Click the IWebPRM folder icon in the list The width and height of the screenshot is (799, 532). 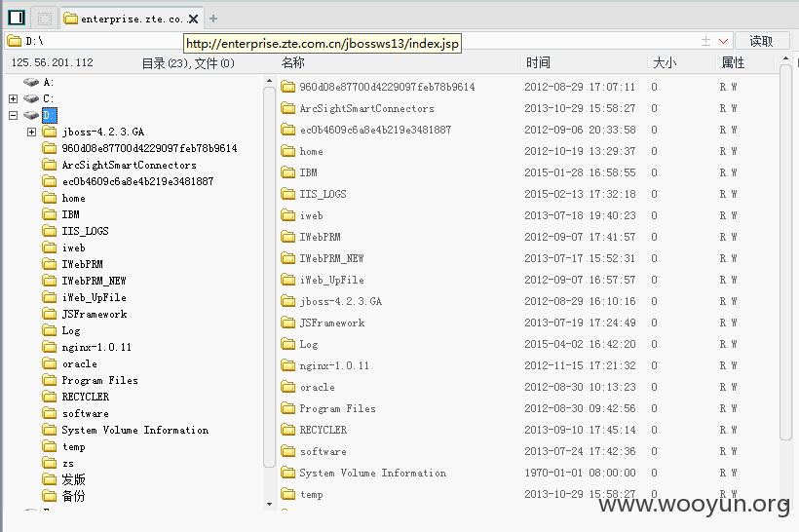pos(287,237)
